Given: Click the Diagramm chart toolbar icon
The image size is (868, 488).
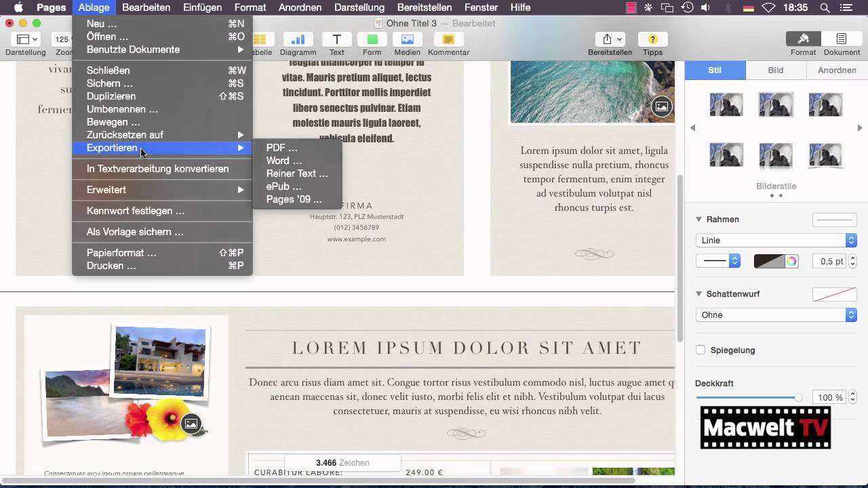Looking at the screenshot, I should [298, 39].
